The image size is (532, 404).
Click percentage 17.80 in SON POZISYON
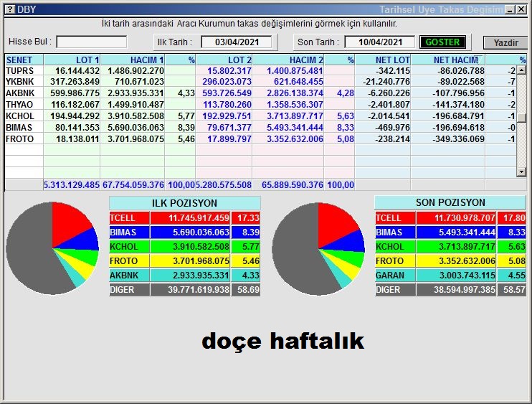tap(514, 217)
